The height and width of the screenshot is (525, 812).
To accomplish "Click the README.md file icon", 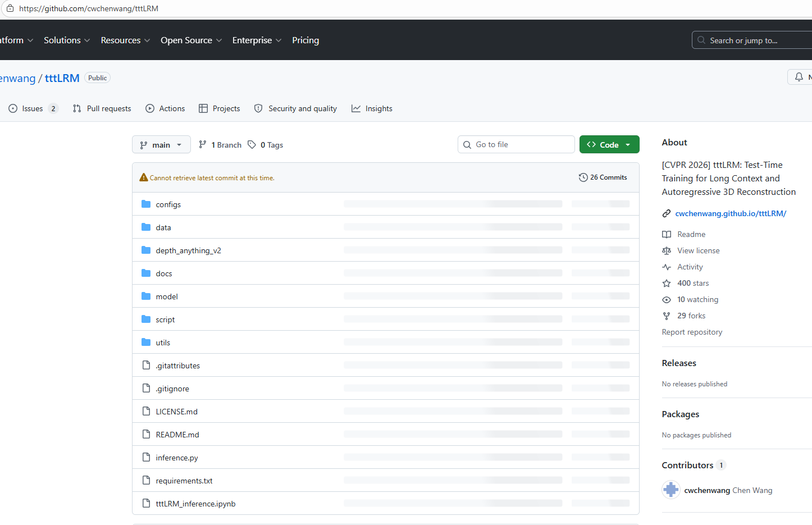I will click(x=146, y=435).
